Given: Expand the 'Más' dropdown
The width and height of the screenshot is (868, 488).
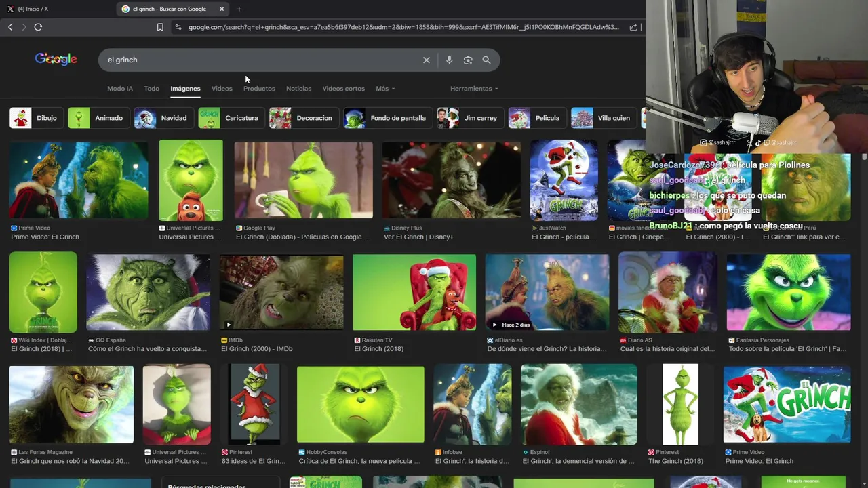Looking at the screenshot, I should (385, 89).
